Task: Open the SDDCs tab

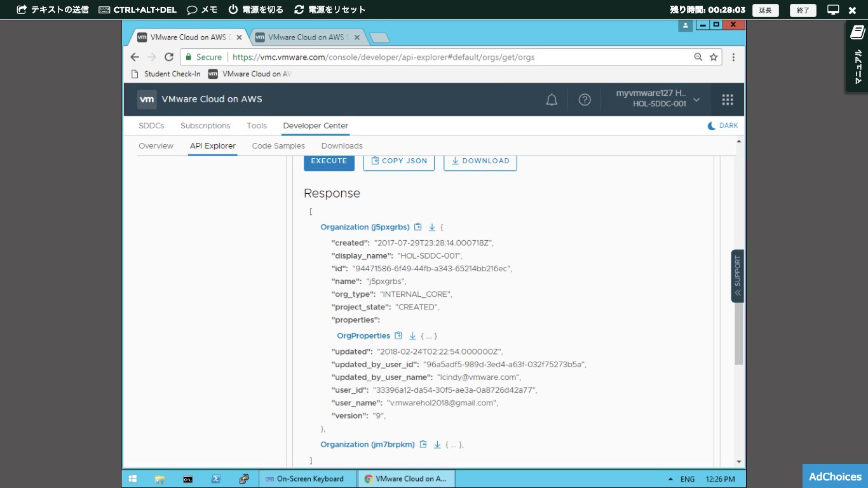Action: click(x=151, y=126)
